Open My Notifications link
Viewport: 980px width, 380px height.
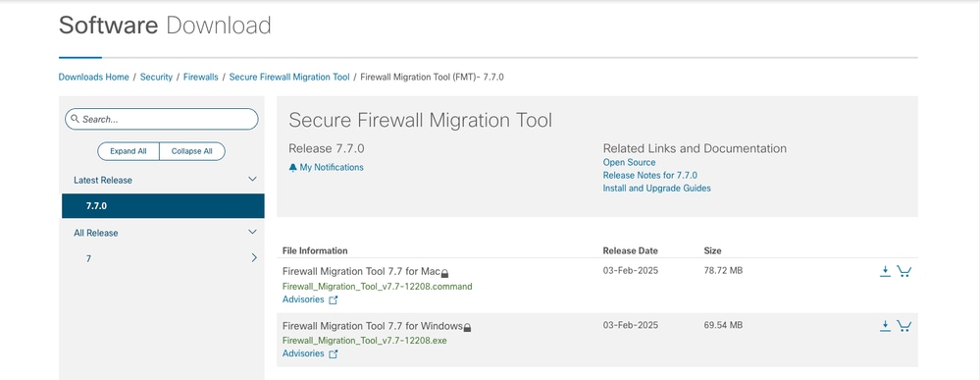tap(332, 167)
